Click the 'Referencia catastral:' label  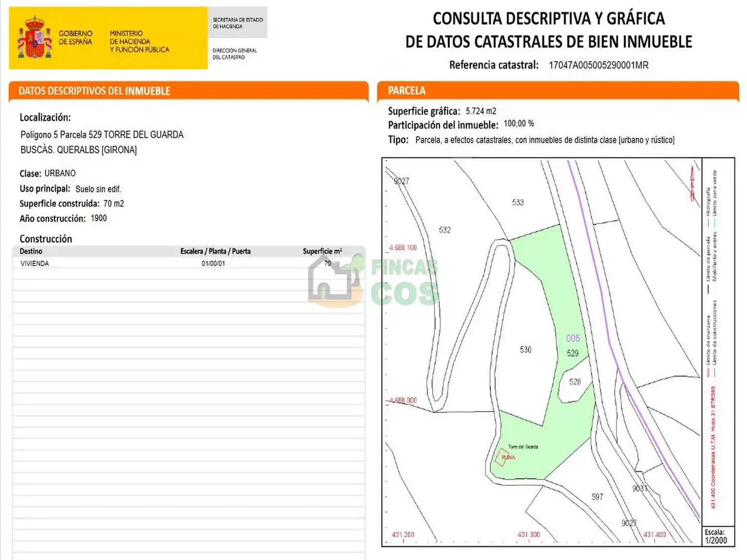(x=494, y=65)
